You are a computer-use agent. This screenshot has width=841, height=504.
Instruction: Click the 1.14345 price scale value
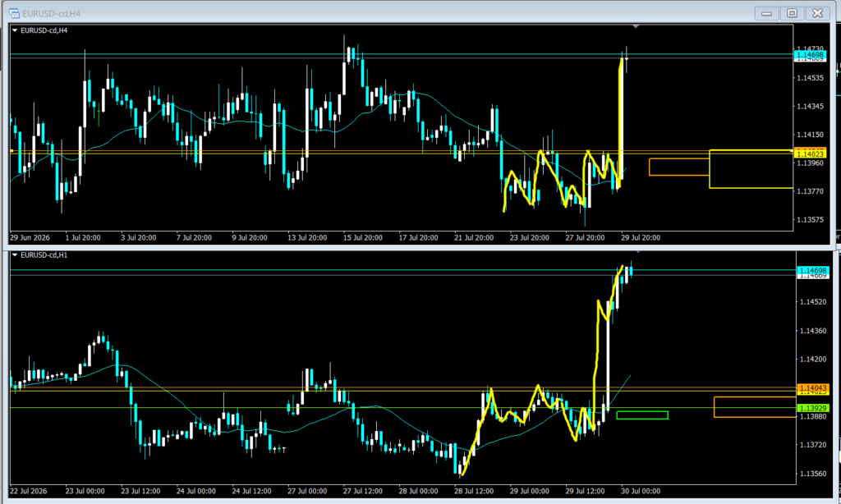810,106
